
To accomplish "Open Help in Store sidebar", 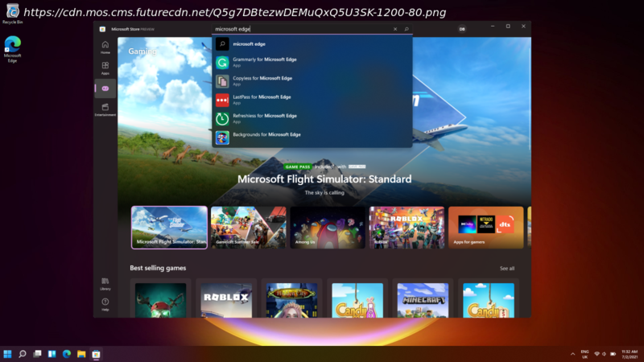I will pyautogui.click(x=105, y=305).
